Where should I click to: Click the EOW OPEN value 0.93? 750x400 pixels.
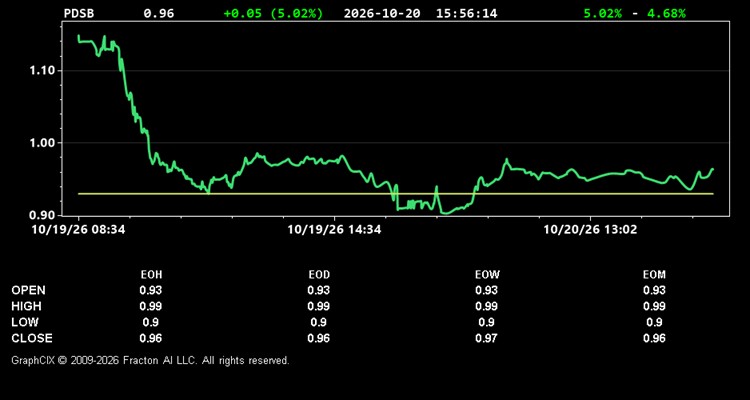[486, 290]
